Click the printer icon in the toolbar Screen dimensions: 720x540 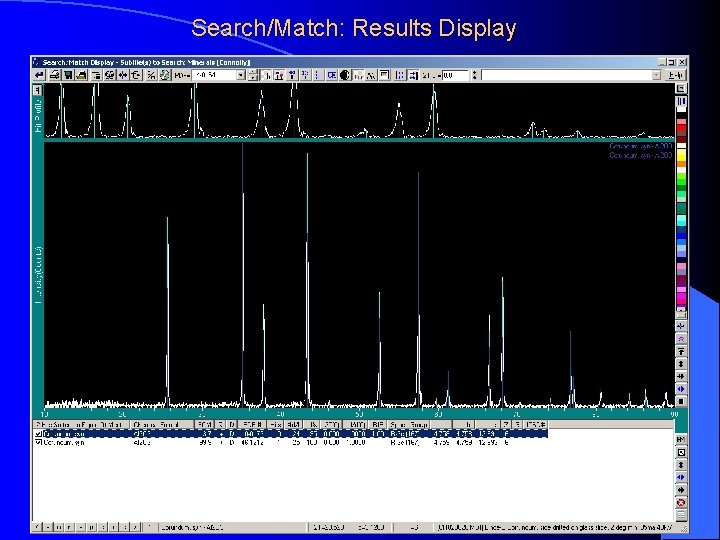pos(55,75)
